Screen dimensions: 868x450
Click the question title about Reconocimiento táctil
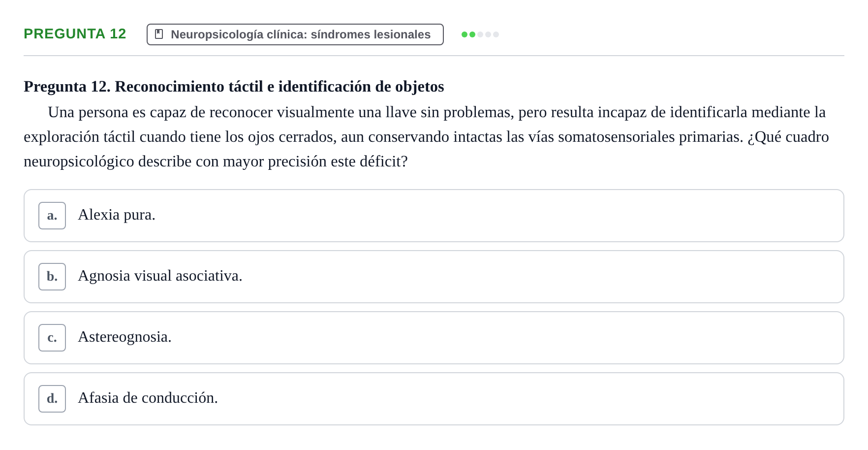point(234,86)
